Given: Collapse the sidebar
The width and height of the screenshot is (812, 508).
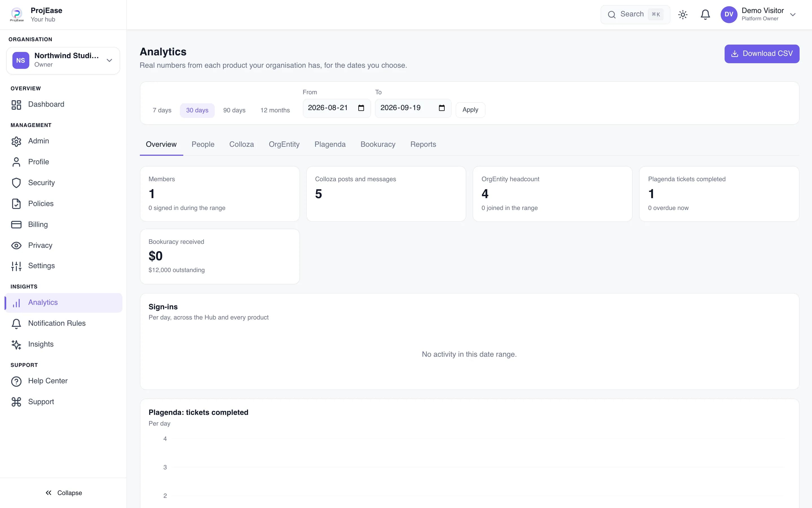Looking at the screenshot, I should pyautogui.click(x=63, y=493).
